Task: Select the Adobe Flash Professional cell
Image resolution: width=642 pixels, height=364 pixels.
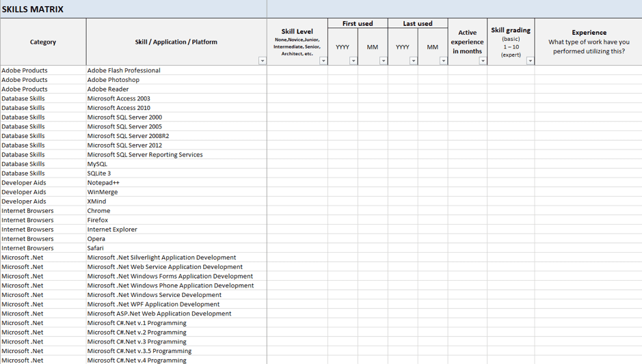Action: coord(176,70)
